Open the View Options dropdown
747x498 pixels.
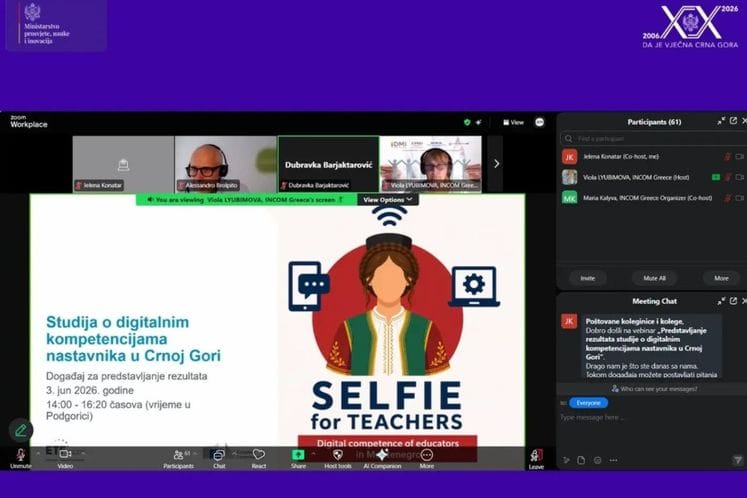388,200
